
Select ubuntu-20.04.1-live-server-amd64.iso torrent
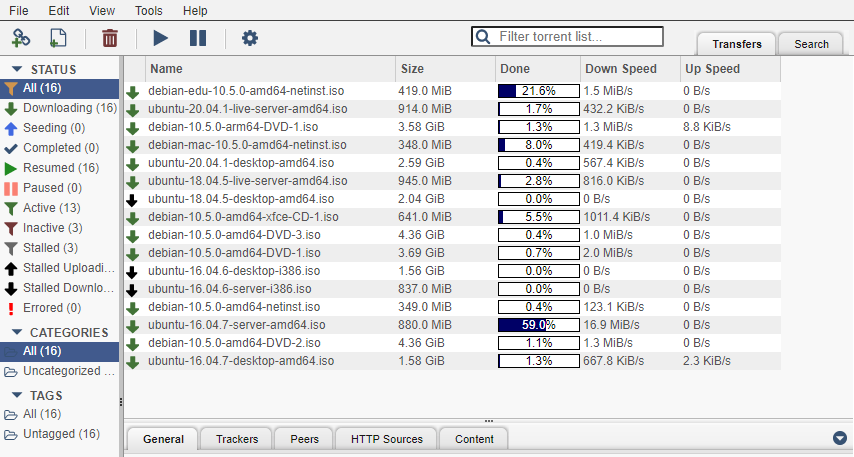pos(452,109)
